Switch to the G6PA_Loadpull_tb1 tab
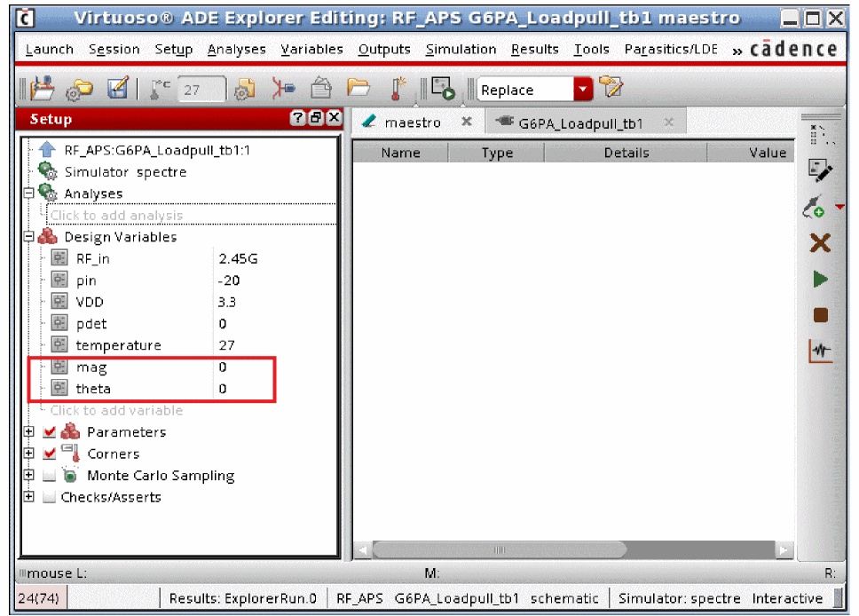Viewport: 859px width, 616px height. coord(580,123)
